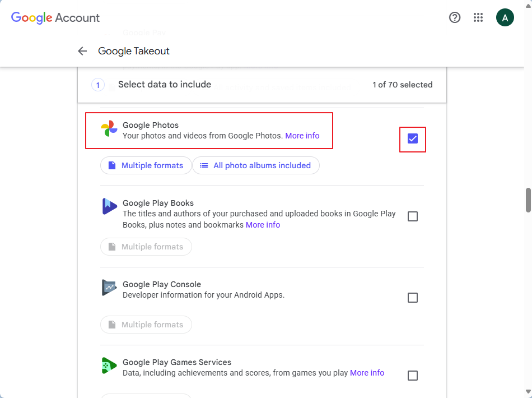Screen dimensions: 532x398
Task: Click the 1 of 70 selected counter
Action: (403, 85)
